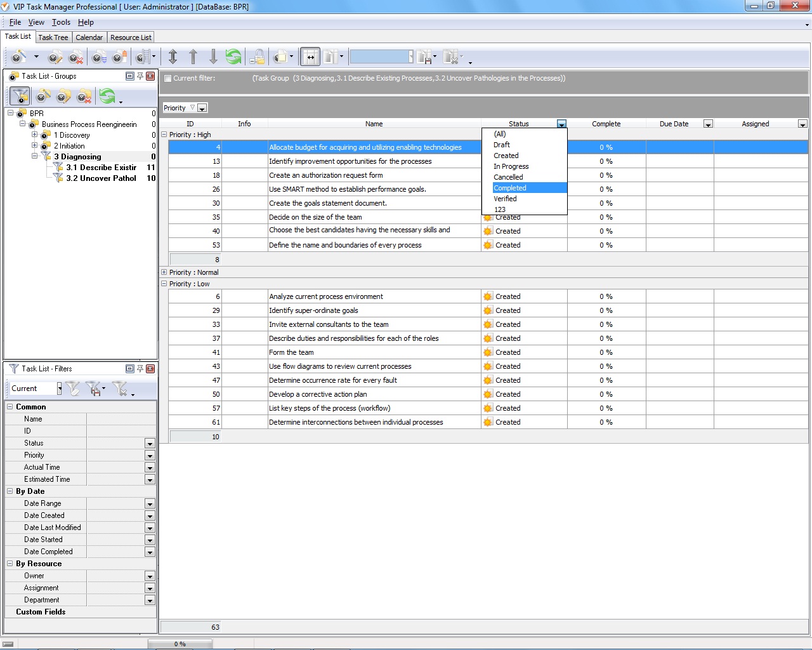Open the Tools menu

(x=61, y=22)
